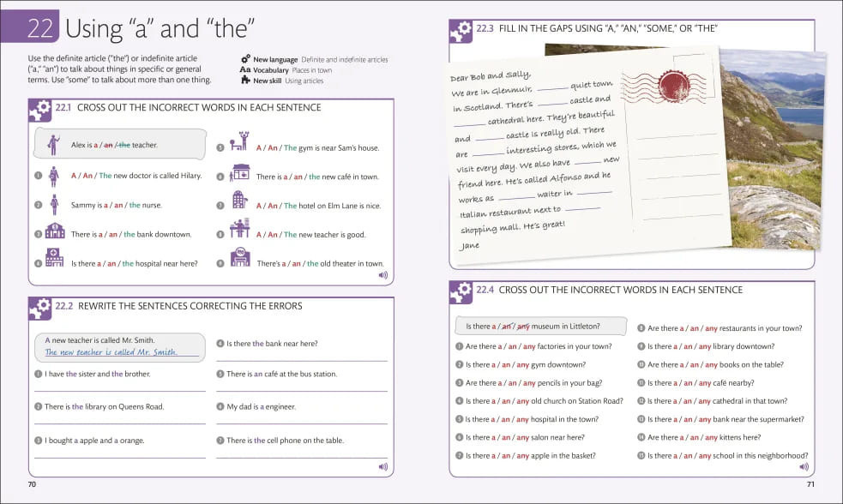Click the doctor icon beside Hilary sentence
Image resolution: width=843 pixels, height=504 pixels.
54,177
